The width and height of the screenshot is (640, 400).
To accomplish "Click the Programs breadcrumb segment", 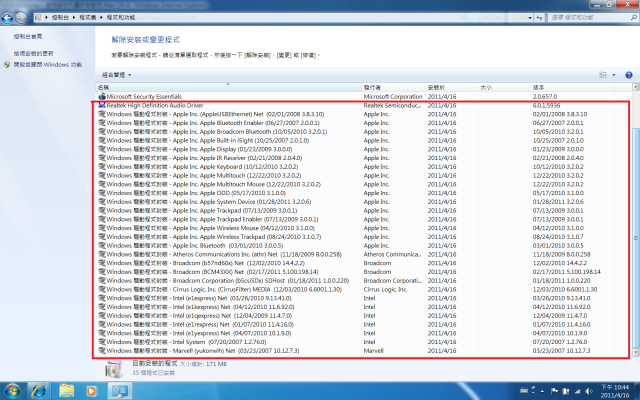I will [x=87, y=18].
